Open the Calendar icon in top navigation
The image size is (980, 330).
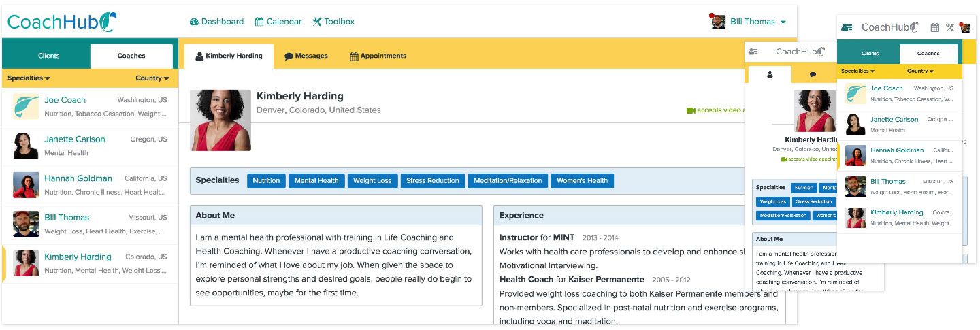tap(259, 22)
